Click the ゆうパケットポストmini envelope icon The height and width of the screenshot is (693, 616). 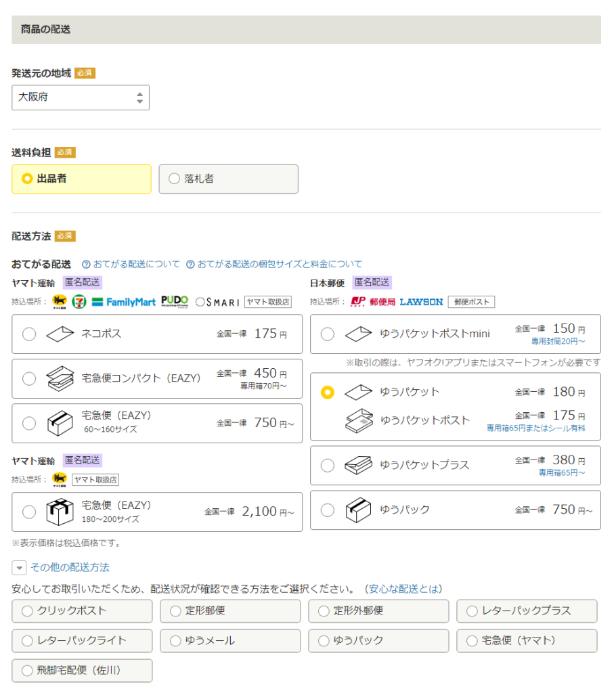[x=359, y=334]
